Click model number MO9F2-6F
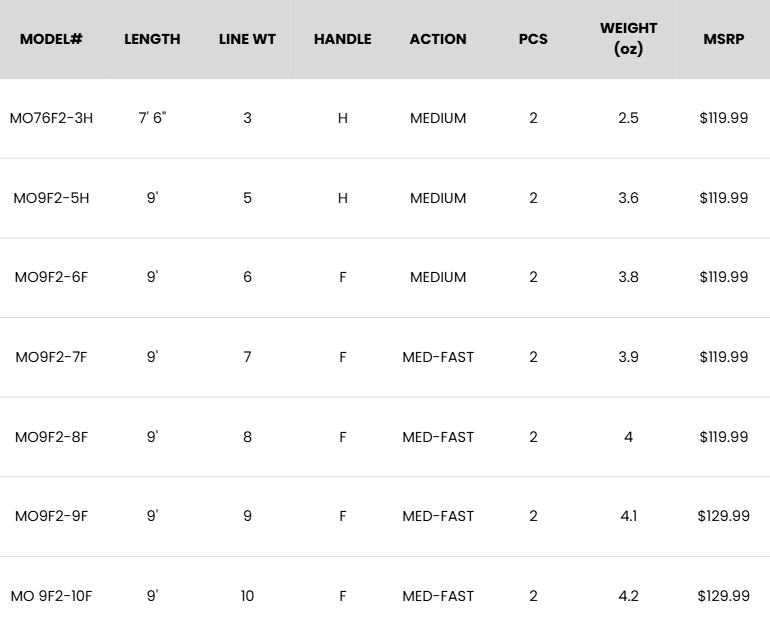The width and height of the screenshot is (770, 634). pyautogui.click(x=51, y=277)
